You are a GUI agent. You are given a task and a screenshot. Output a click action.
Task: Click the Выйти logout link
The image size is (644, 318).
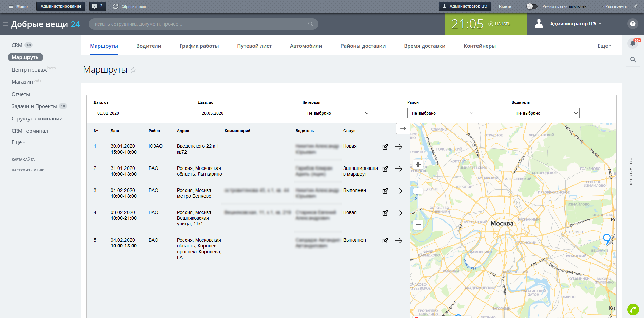[505, 6]
